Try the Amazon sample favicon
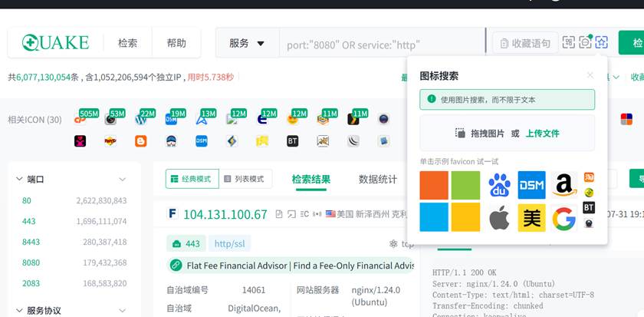This screenshot has width=644, height=317. pos(564,185)
